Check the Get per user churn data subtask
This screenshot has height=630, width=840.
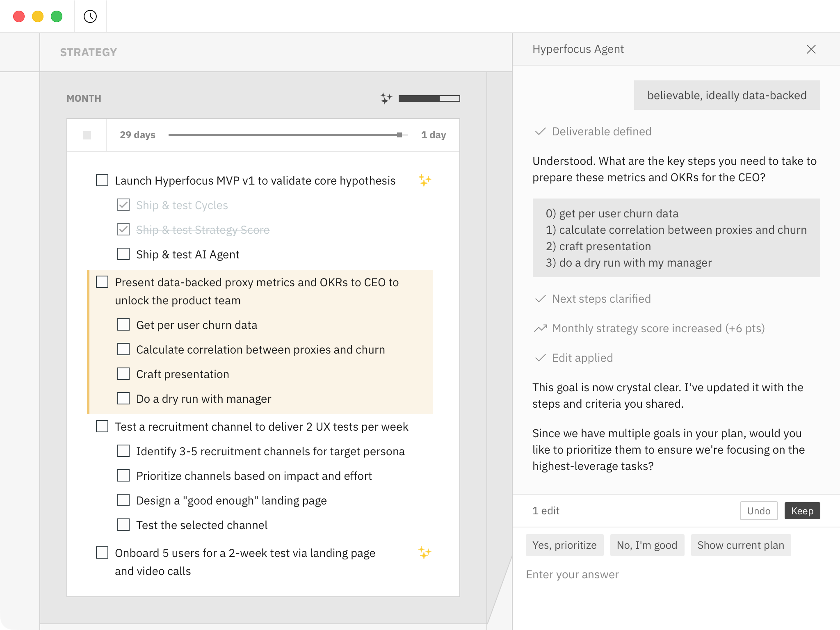tap(123, 324)
